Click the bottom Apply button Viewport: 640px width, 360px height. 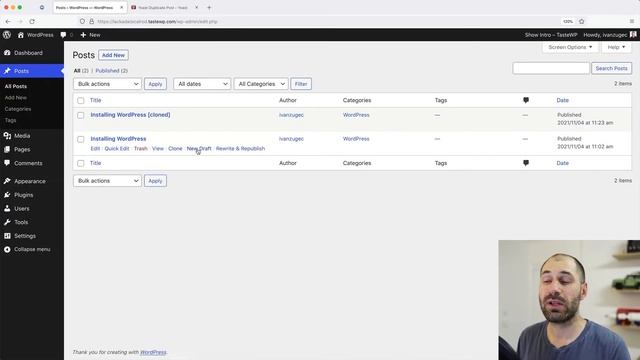(x=155, y=180)
